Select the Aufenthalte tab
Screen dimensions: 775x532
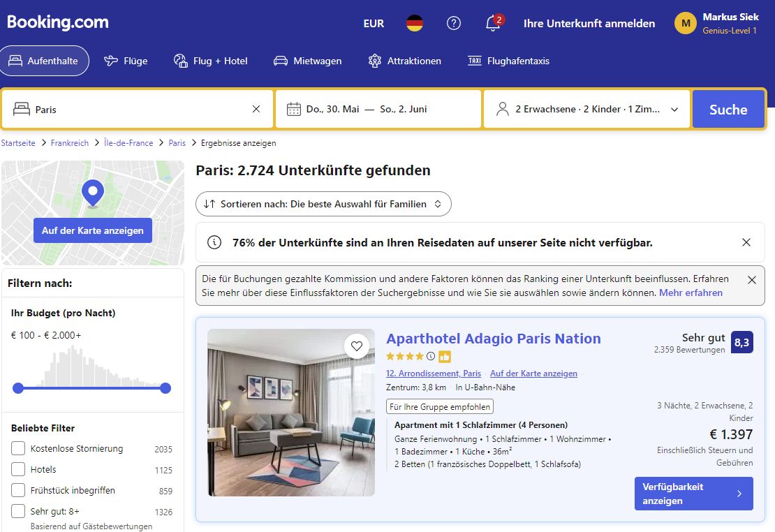pos(45,61)
